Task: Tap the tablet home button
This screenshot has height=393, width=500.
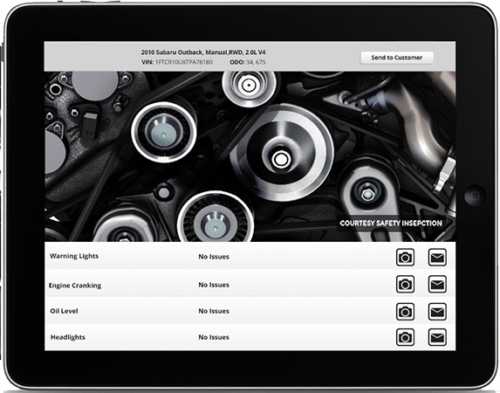Action: tap(475, 195)
